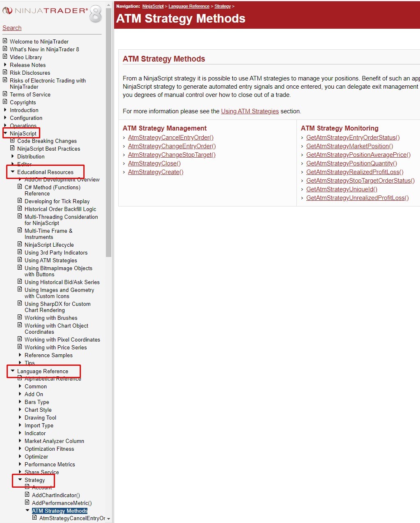
Task: Open Performance Metrics tree item
Action: click(50, 464)
